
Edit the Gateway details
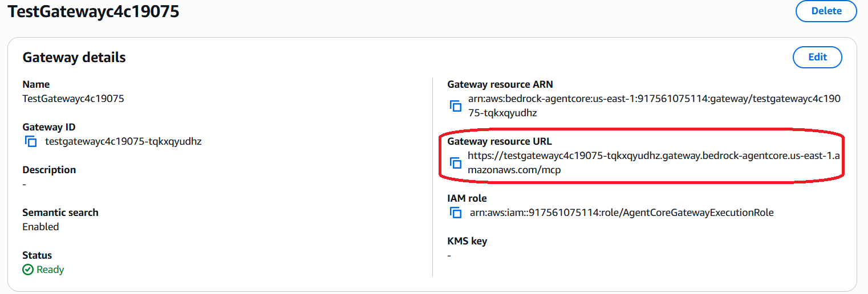click(817, 57)
